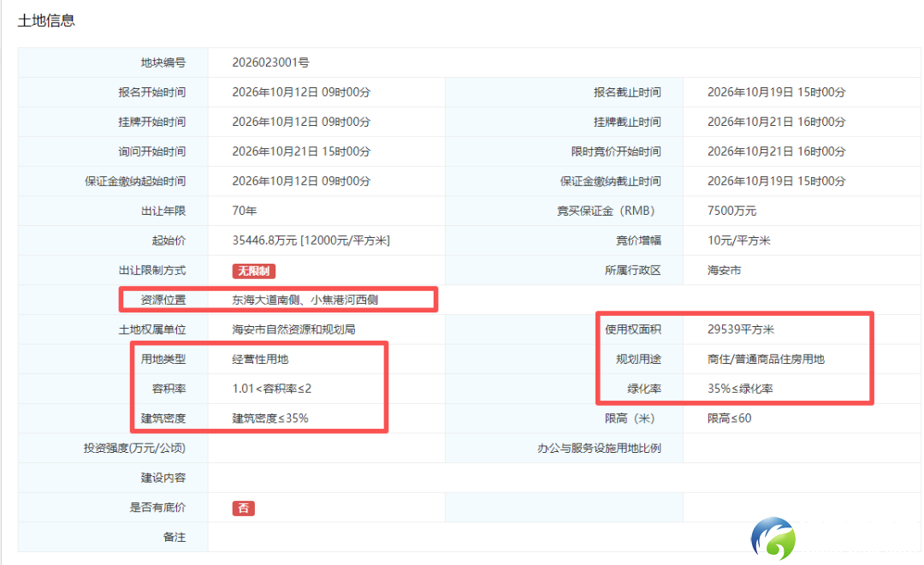Click the 办公与服务设施用地比例 label
Image resolution: width=924 pixels, height=565 pixels.
[x=599, y=449]
